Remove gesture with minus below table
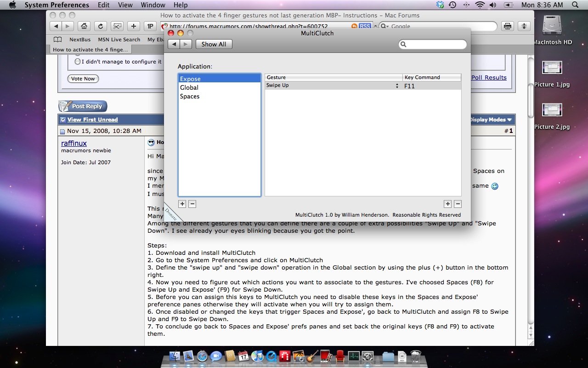The image size is (588, 368). coord(458,204)
